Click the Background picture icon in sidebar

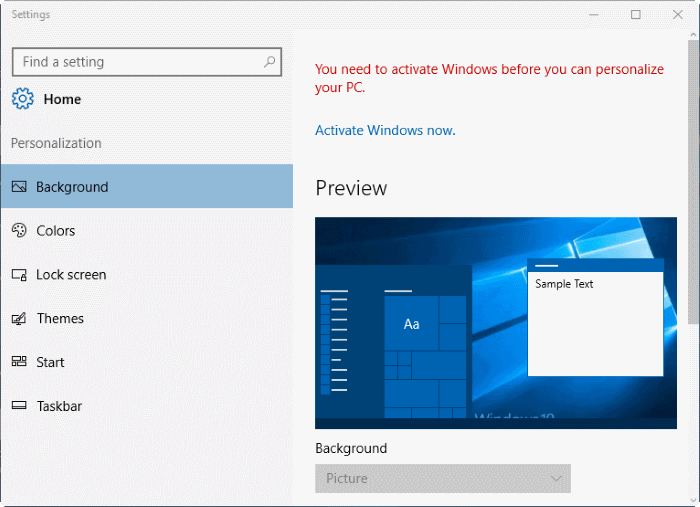[x=18, y=187]
